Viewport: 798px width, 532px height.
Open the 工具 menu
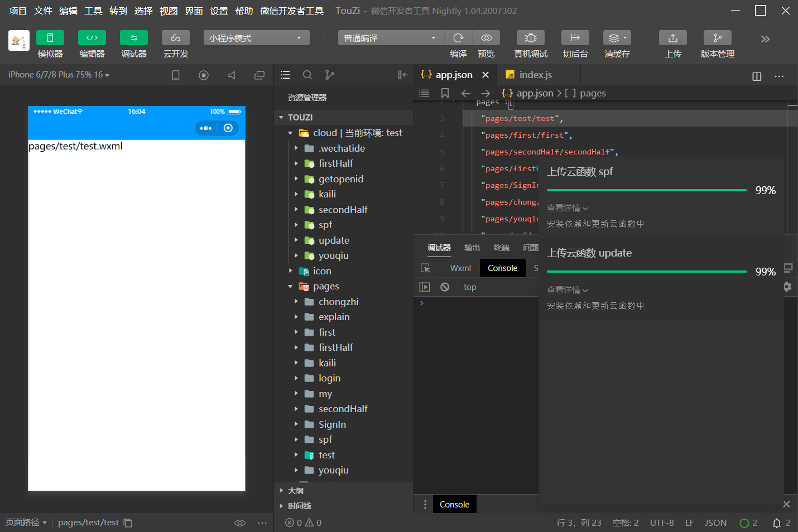click(x=93, y=11)
